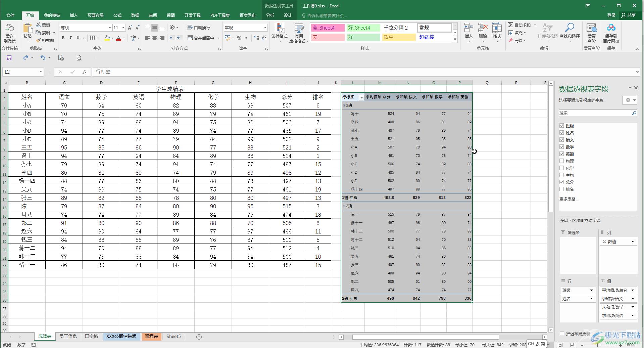
Task: Add a new sheet with plus icon
Action: click(199, 337)
